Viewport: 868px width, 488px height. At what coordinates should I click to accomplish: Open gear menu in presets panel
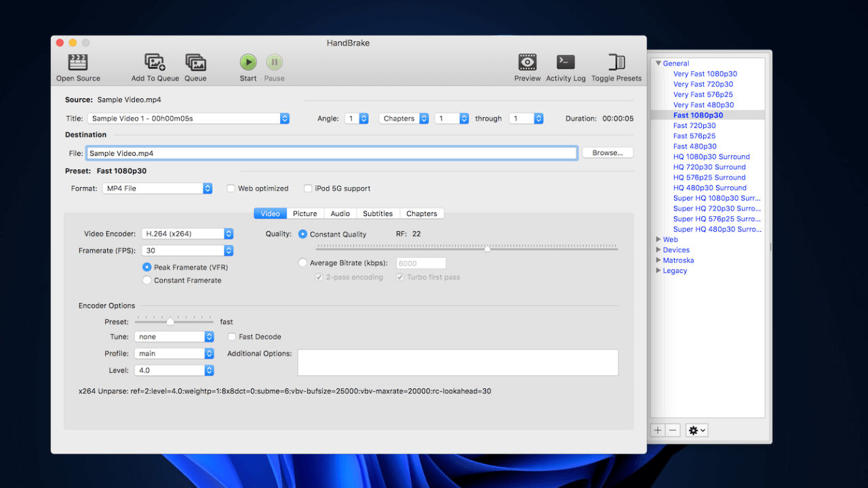coord(696,430)
